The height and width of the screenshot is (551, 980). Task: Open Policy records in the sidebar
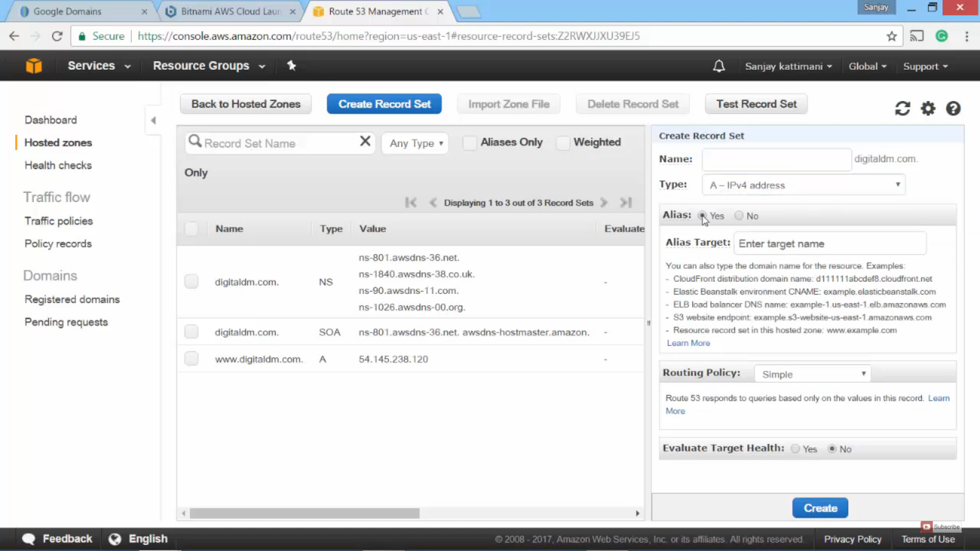(x=58, y=244)
